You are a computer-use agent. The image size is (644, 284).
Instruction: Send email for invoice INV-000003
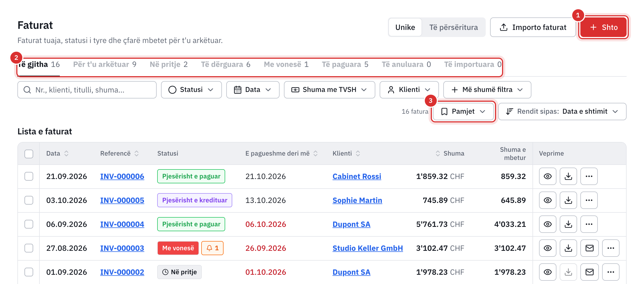pos(589,248)
